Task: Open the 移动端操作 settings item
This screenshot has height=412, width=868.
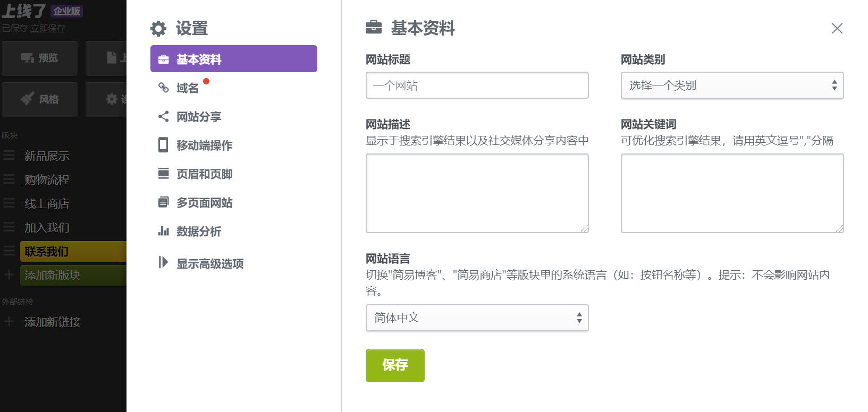Action: 204,145
